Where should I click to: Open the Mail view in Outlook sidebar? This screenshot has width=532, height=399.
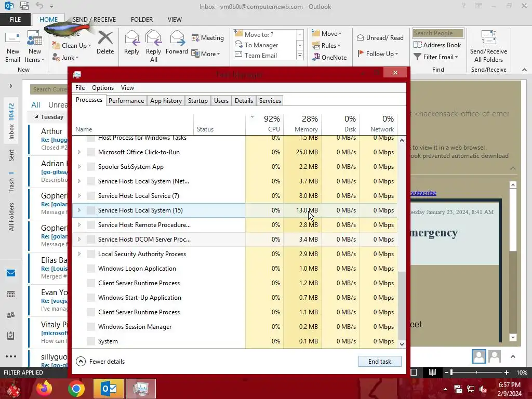[11, 273]
